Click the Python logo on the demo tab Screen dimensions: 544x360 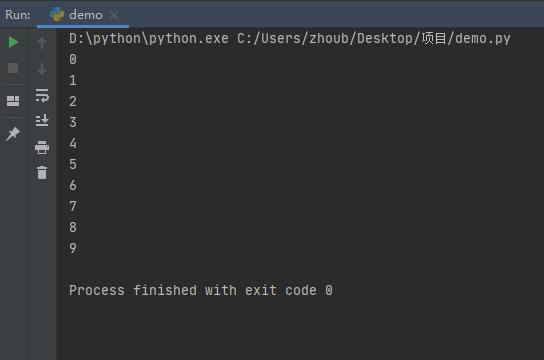[57, 15]
